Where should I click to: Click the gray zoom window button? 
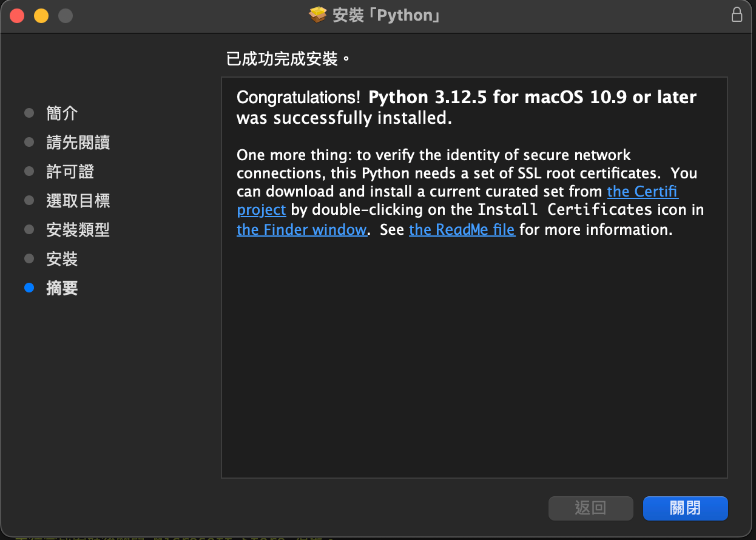[x=65, y=16]
